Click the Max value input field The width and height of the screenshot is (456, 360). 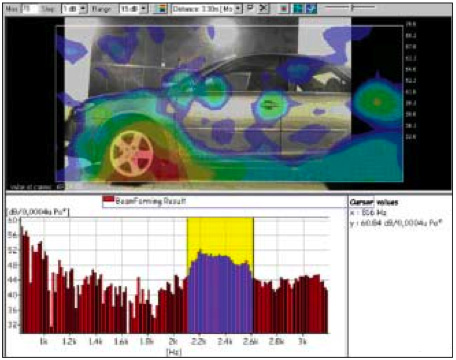pos(30,9)
